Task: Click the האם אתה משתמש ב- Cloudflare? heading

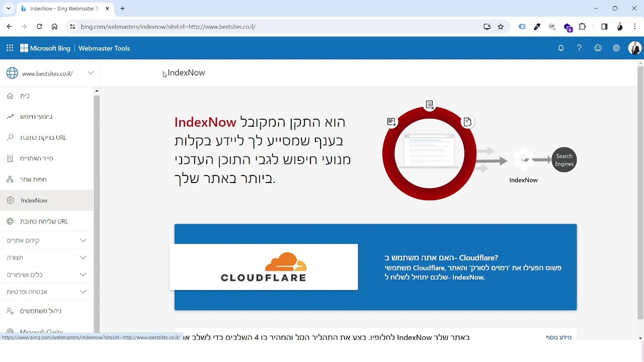Action: point(441,258)
